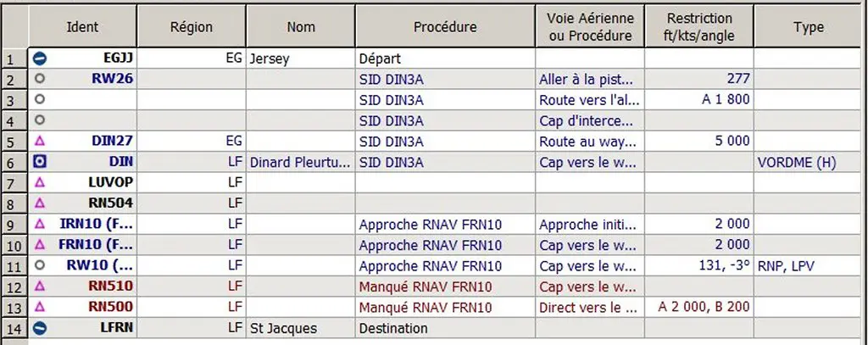Screen dimensions: 868x345
Task: Click the RN510 missed approach waypoint icon
Action: [40, 287]
